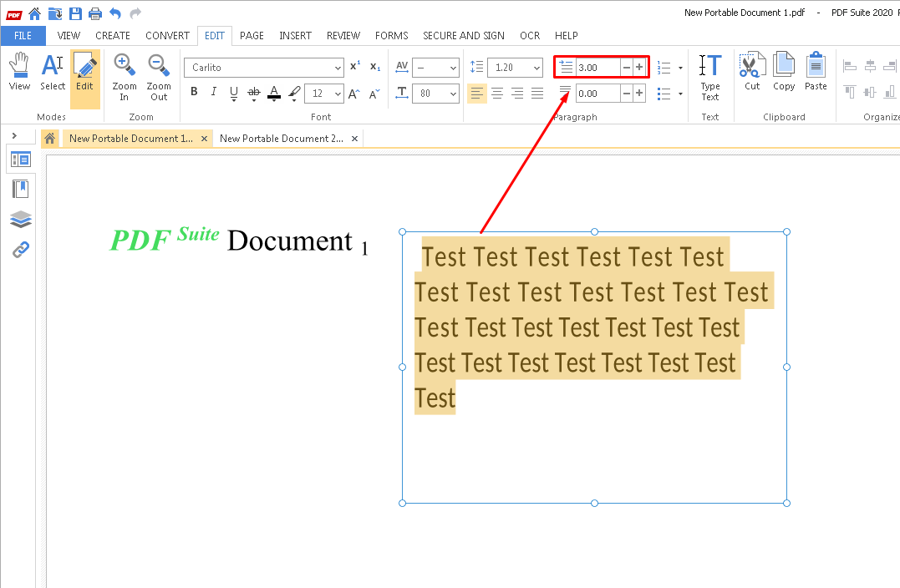
Task: Open the SECURE AND SIGN tab
Action: click(x=464, y=36)
